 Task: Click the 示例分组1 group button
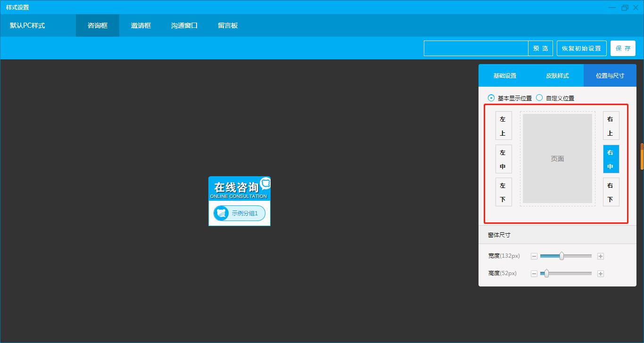(x=239, y=213)
